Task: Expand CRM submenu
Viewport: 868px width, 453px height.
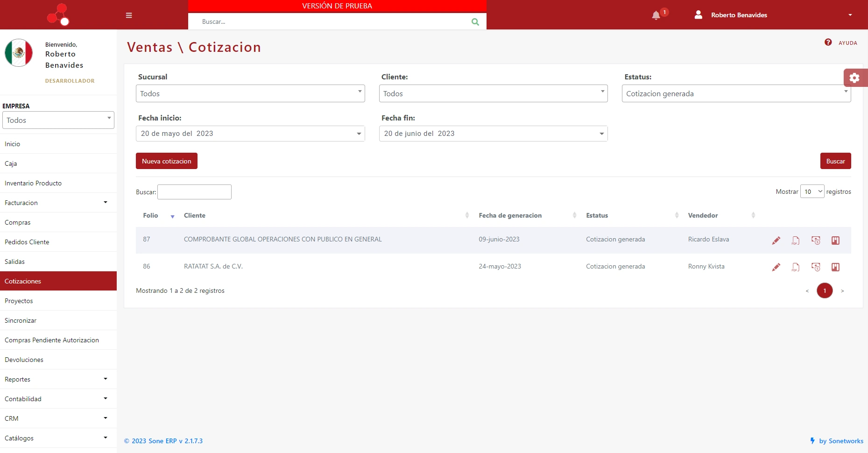Action: point(106,418)
